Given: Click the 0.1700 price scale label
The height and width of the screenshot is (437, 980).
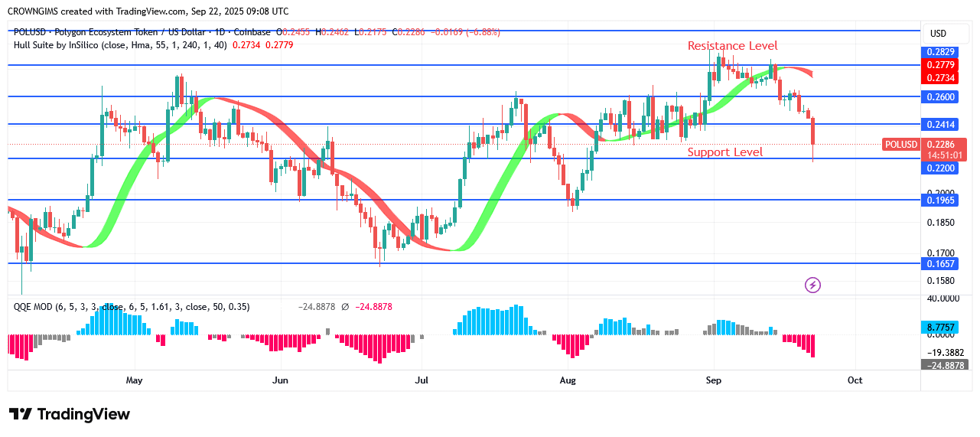Looking at the screenshot, I should (x=940, y=253).
